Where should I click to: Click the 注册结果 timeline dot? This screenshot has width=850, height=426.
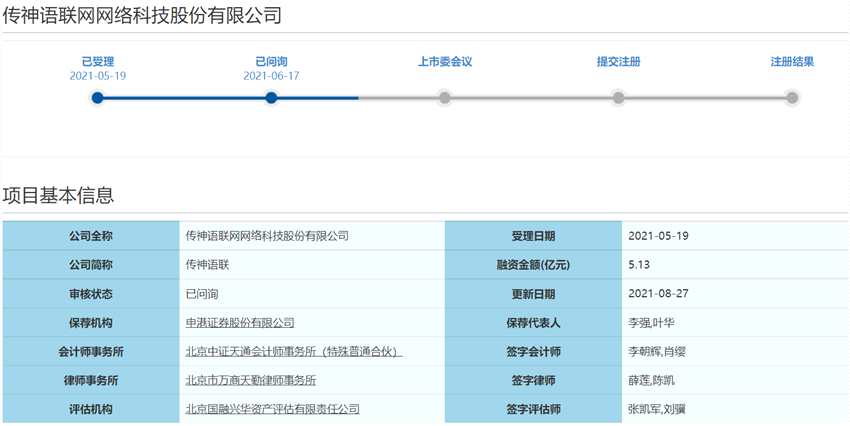tap(792, 98)
